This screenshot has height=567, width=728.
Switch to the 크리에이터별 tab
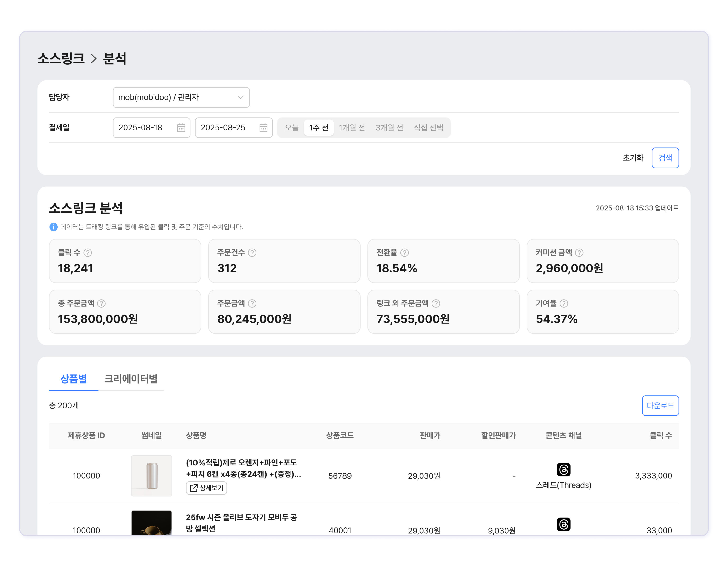131,379
